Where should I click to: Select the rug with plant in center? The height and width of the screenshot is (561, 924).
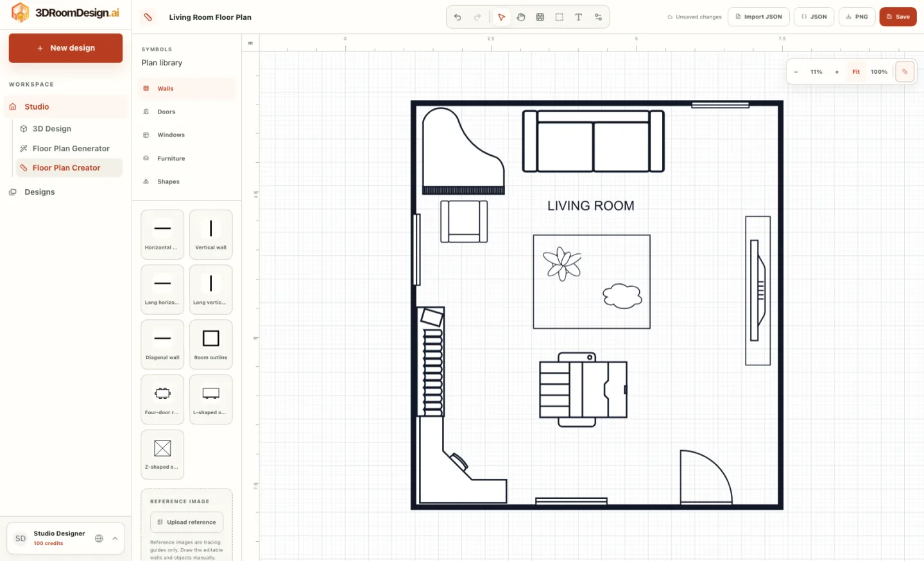[x=592, y=281]
